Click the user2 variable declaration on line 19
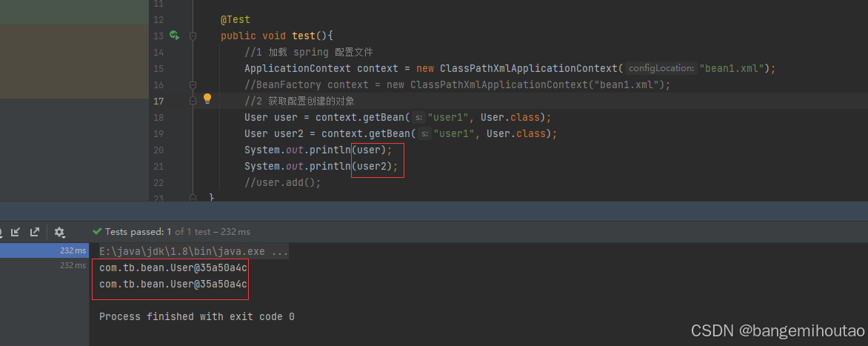This screenshot has height=346, width=868. [289, 133]
